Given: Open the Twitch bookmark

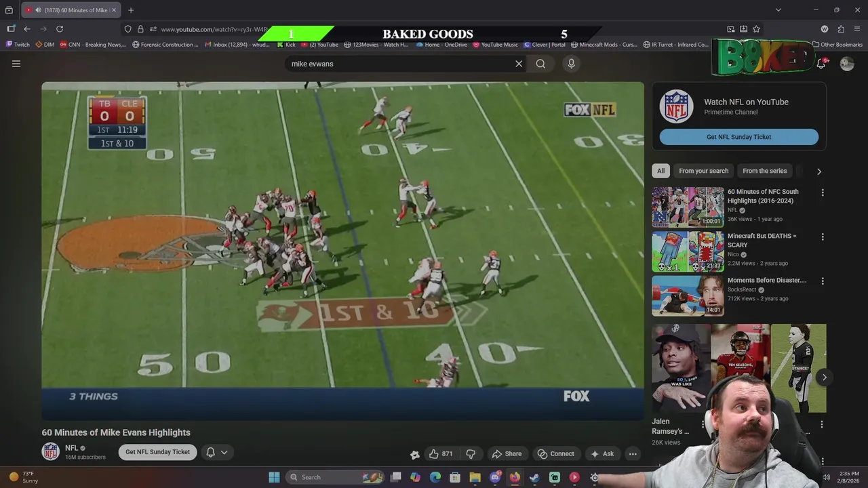Looking at the screenshot, I should tap(18, 45).
